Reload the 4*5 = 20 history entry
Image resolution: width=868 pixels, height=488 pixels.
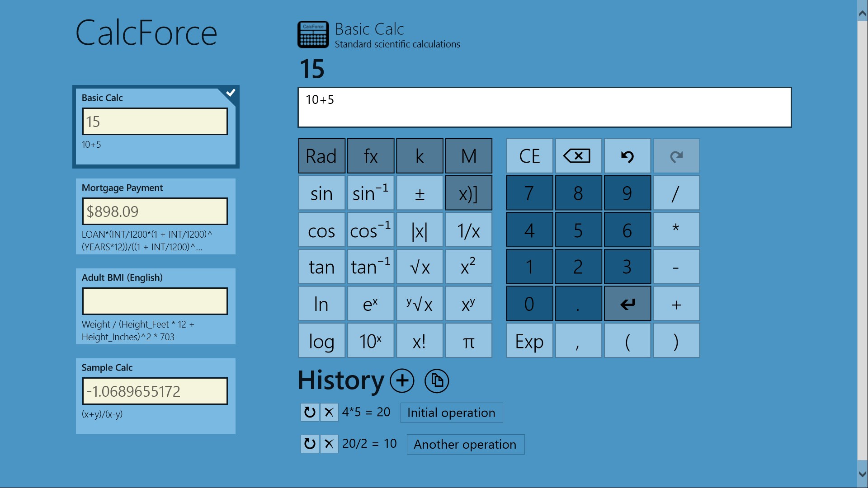310,412
